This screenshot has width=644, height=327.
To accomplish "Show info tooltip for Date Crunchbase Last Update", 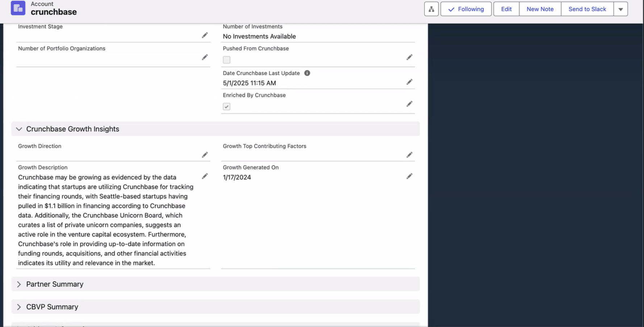I will [307, 73].
